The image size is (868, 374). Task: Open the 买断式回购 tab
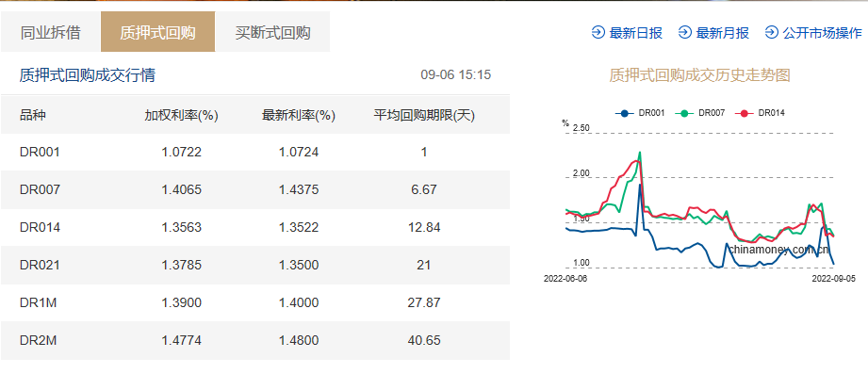272,32
